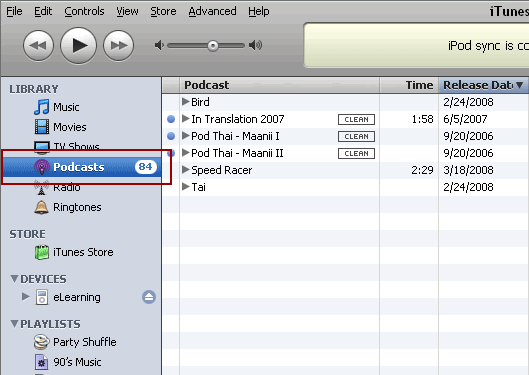Expand the eLearning device tree
Image resolution: width=529 pixels, height=375 pixels.
[x=25, y=296]
